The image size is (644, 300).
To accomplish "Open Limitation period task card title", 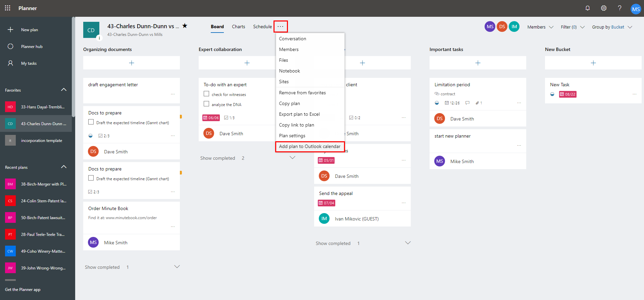I will 452,85.
